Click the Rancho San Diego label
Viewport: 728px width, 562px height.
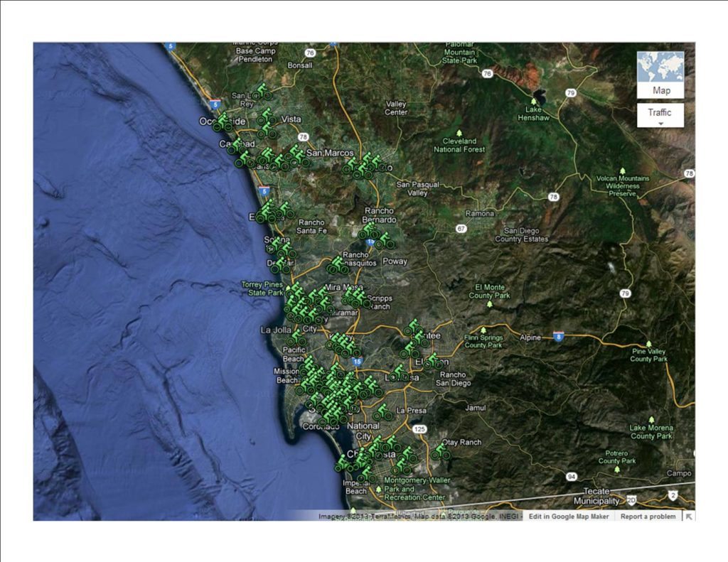click(x=453, y=379)
